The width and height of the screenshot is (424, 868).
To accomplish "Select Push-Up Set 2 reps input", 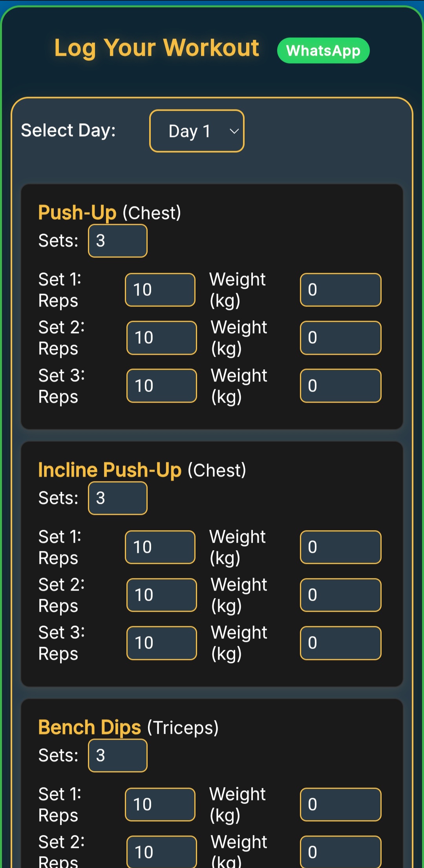I will click(161, 337).
